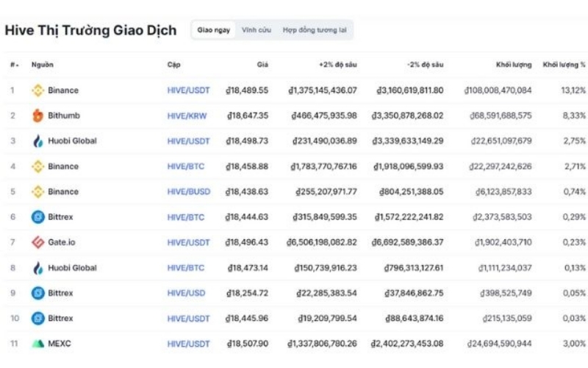Screen dimensions: 588x368
Task: Sort by +2% độ sâu header
Action: tap(338, 65)
